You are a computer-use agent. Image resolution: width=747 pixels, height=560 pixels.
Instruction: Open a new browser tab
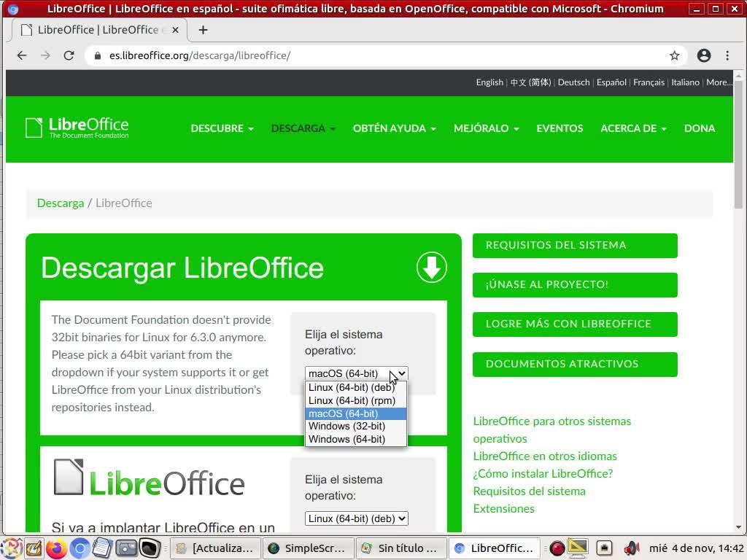(x=204, y=30)
